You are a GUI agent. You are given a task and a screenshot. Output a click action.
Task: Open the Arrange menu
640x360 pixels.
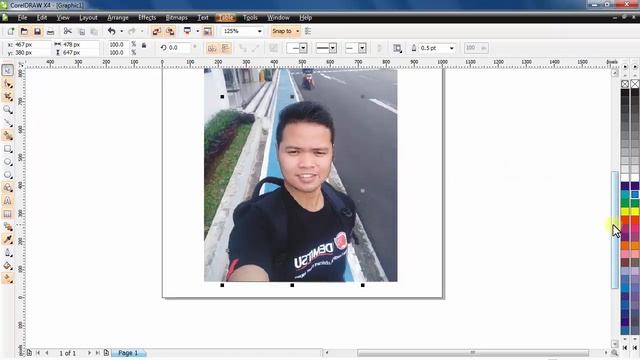pos(118,18)
